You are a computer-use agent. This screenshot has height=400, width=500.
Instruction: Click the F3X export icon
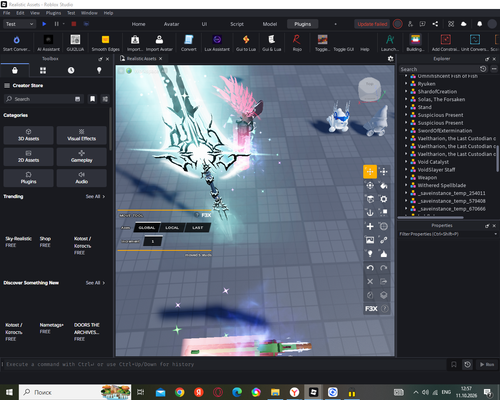384,282
